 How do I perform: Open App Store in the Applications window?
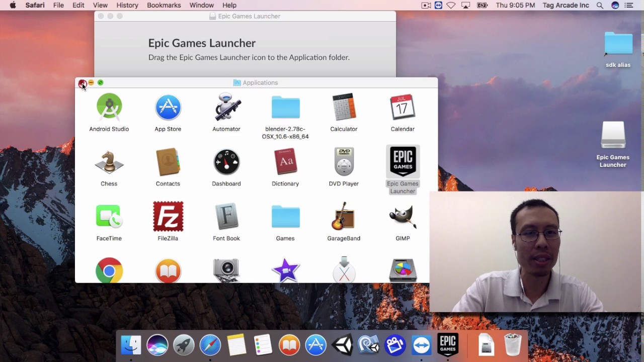coord(168,107)
